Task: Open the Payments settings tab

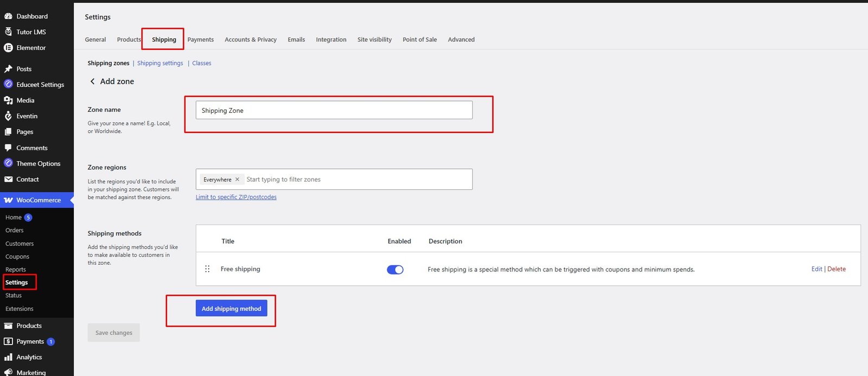Action: (201, 40)
